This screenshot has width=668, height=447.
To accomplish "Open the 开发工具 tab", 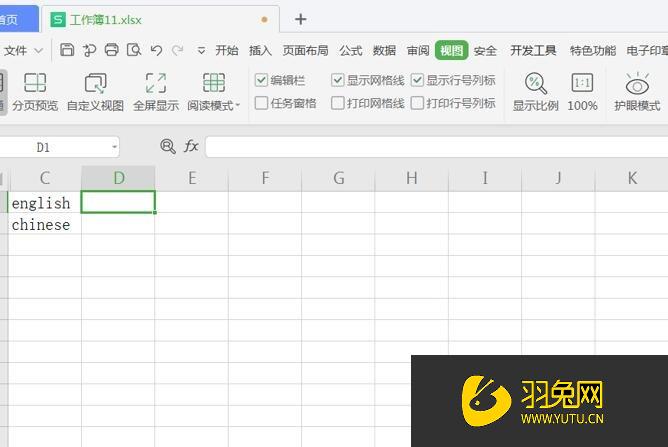I will [533, 51].
